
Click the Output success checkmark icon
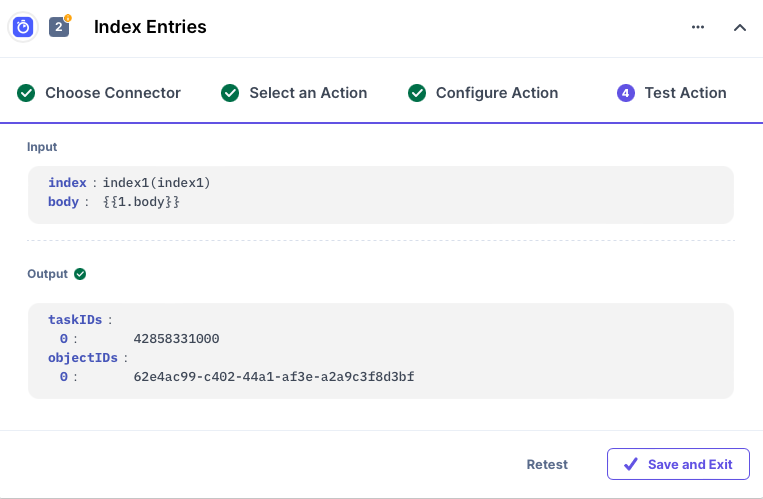point(80,274)
